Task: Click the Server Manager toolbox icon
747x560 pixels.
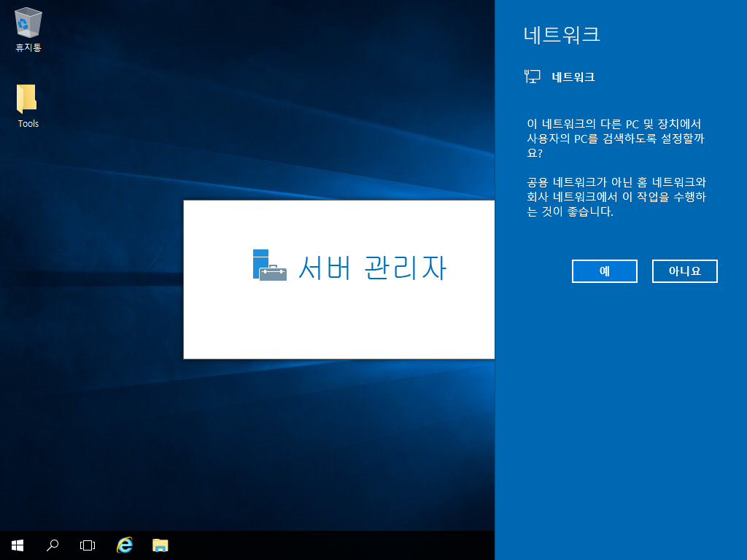Action: pos(270,265)
